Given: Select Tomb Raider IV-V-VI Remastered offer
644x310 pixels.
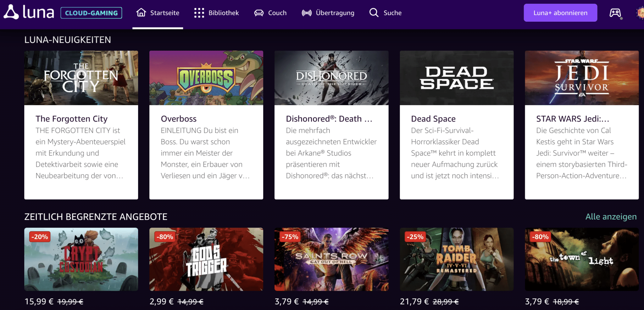Looking at the screenshot, I should 457,259.
